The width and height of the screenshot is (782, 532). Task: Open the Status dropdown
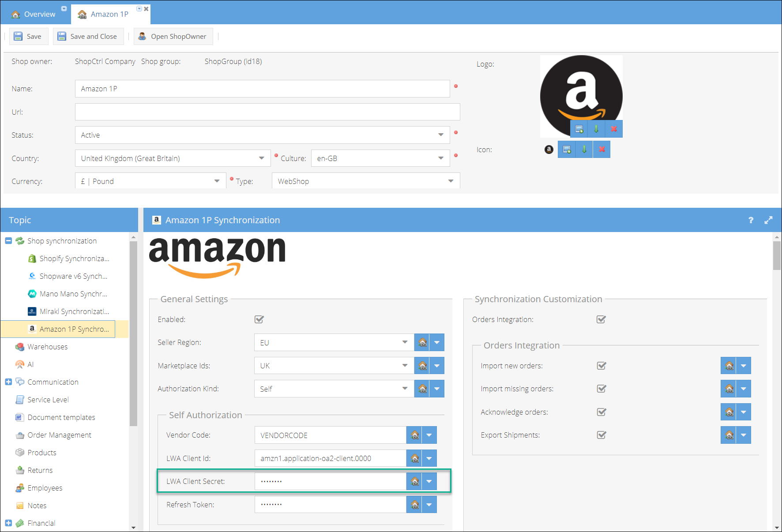pyautogui.click(x=440, y=135)
